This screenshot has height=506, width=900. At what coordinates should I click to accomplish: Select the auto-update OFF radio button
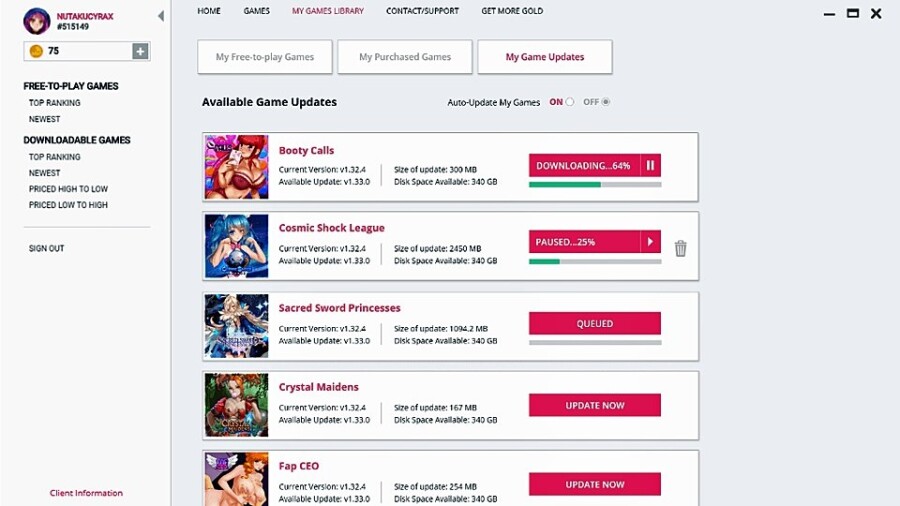coord(606,102)
